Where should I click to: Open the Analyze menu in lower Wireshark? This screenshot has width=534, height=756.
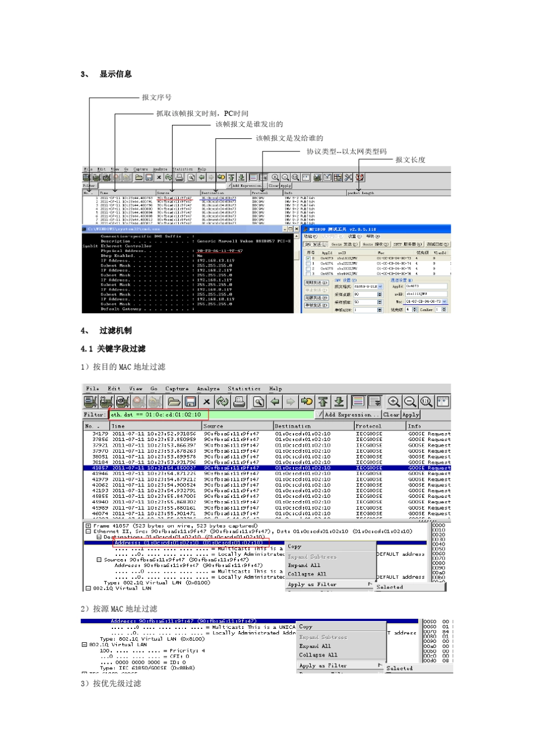coord(208,389)
